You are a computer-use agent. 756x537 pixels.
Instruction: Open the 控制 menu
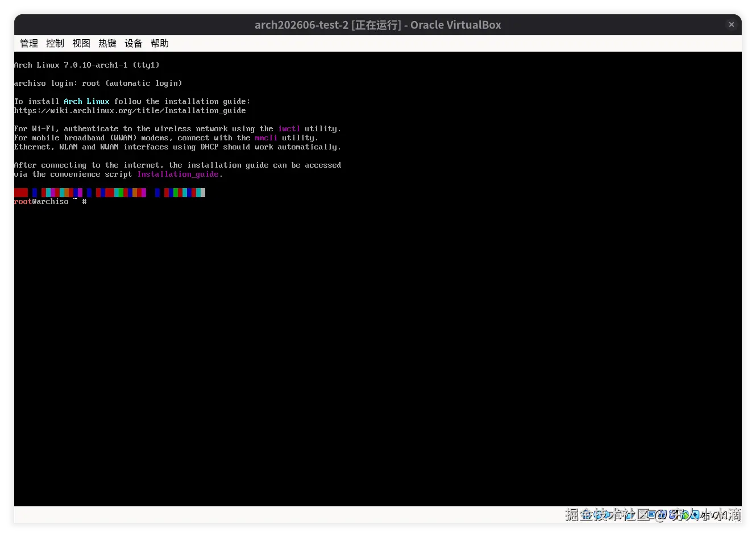point(55,43)
